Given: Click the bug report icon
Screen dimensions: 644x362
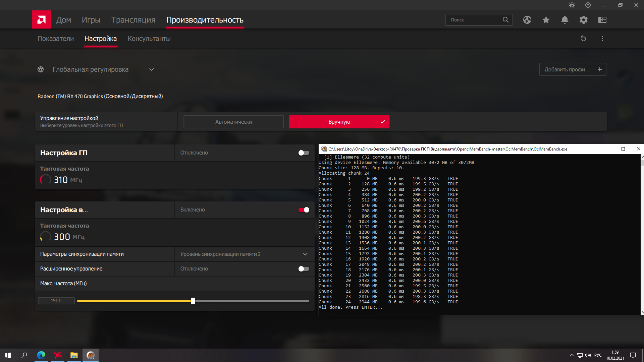Looking at the screenshot, I should coord(572,5).
